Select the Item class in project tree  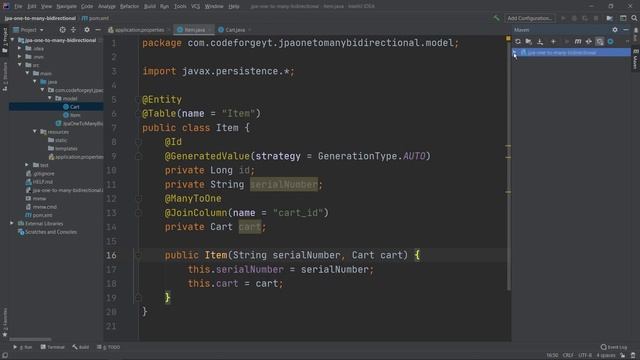click(71, 115)
